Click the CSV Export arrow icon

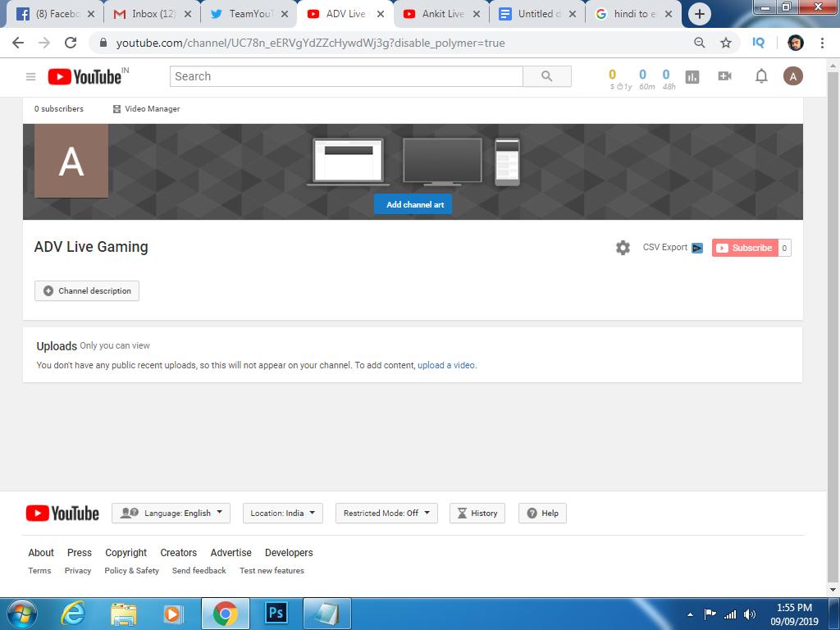coord(697,248)
